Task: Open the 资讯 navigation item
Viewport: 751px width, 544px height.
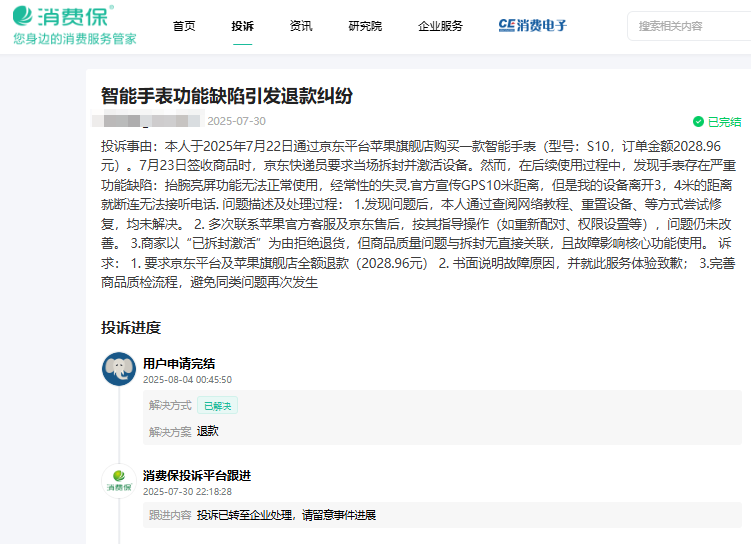Action: coord(300,26)
